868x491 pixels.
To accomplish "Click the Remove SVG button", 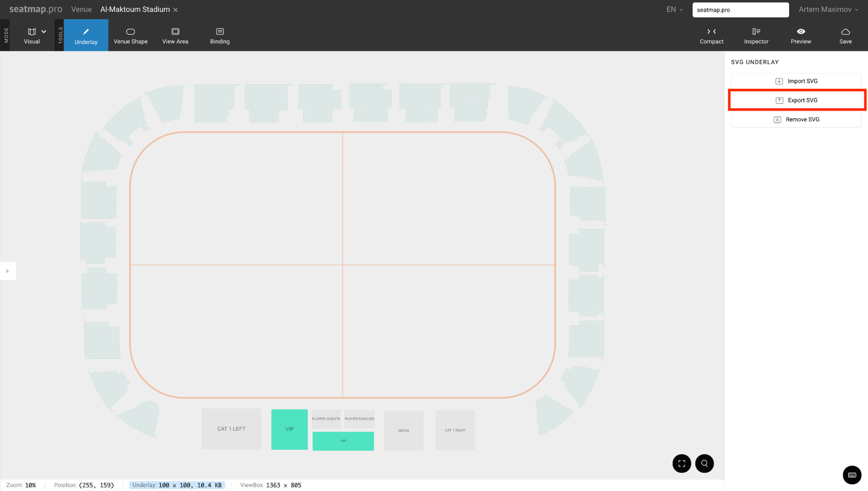I will pos(796,119).
